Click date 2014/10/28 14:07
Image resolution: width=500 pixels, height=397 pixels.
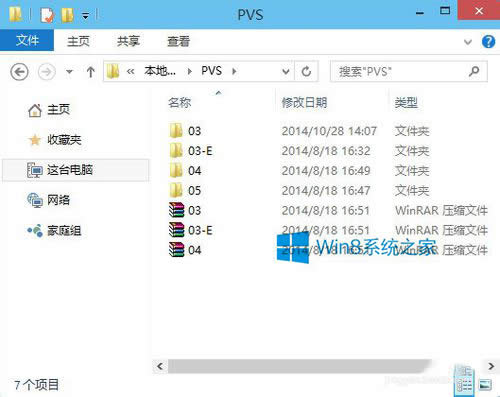tap(329, 131)
